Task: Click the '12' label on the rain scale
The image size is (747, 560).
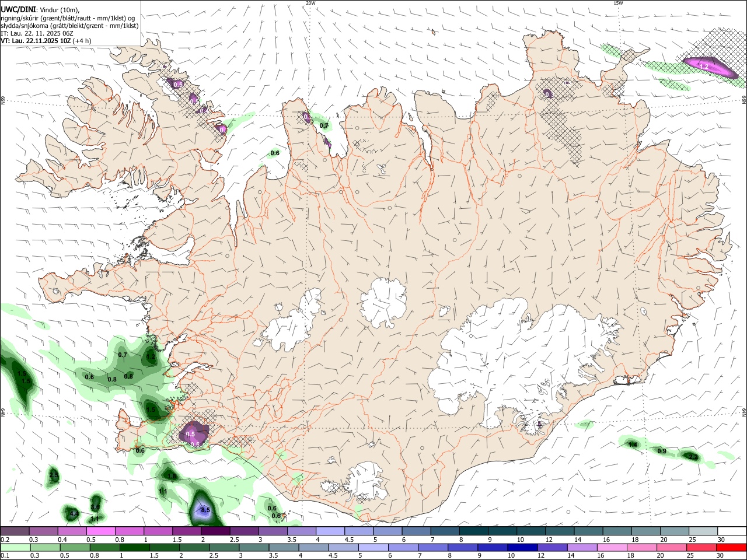Action: tap(542, 555)
